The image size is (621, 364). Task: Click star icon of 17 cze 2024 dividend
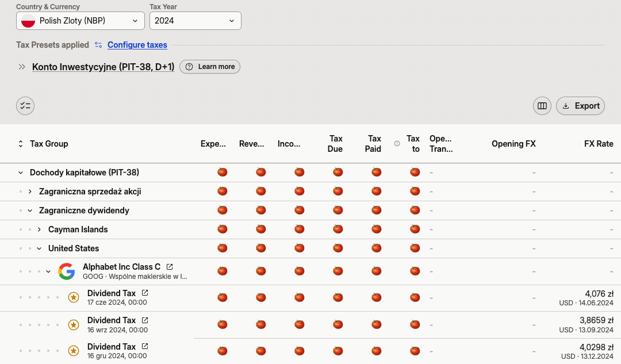click(74, 297)
